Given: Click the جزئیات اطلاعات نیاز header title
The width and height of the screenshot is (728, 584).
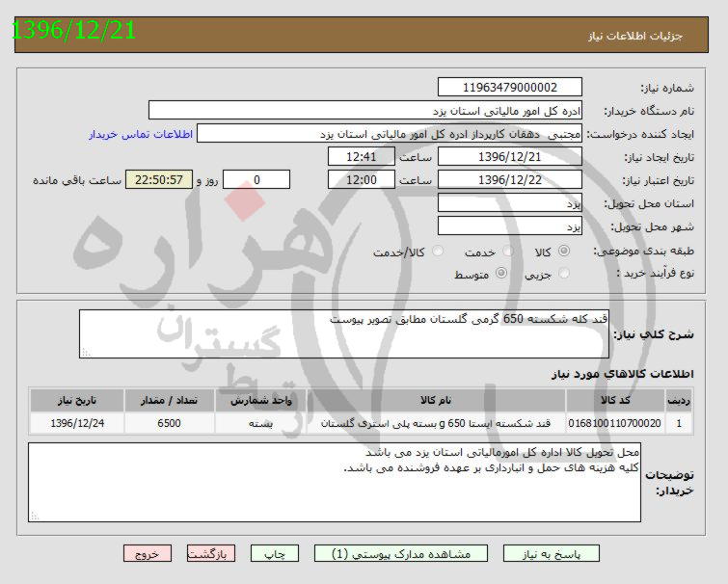Looking at the screenshot, I should pos(635,37).
